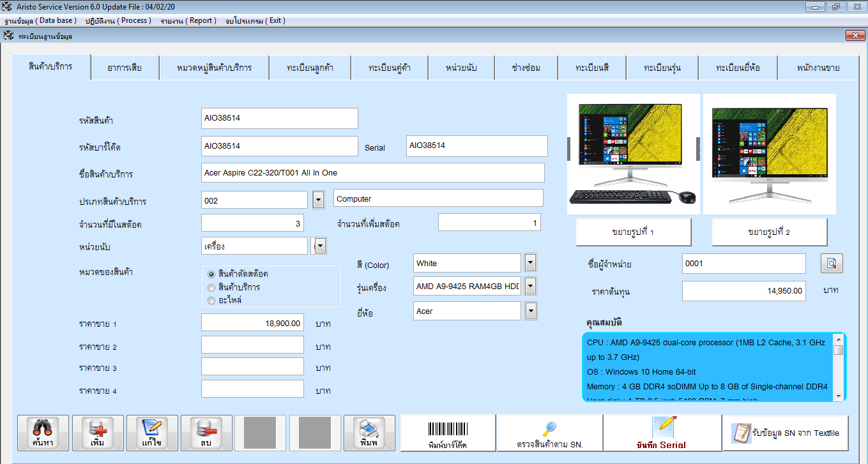Click the empty ราคาขาย 4 field

252,389
